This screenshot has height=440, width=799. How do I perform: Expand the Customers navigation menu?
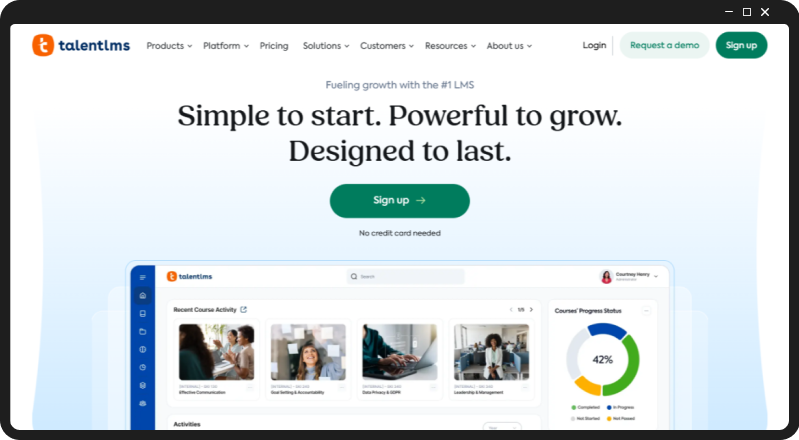[387, 46]
